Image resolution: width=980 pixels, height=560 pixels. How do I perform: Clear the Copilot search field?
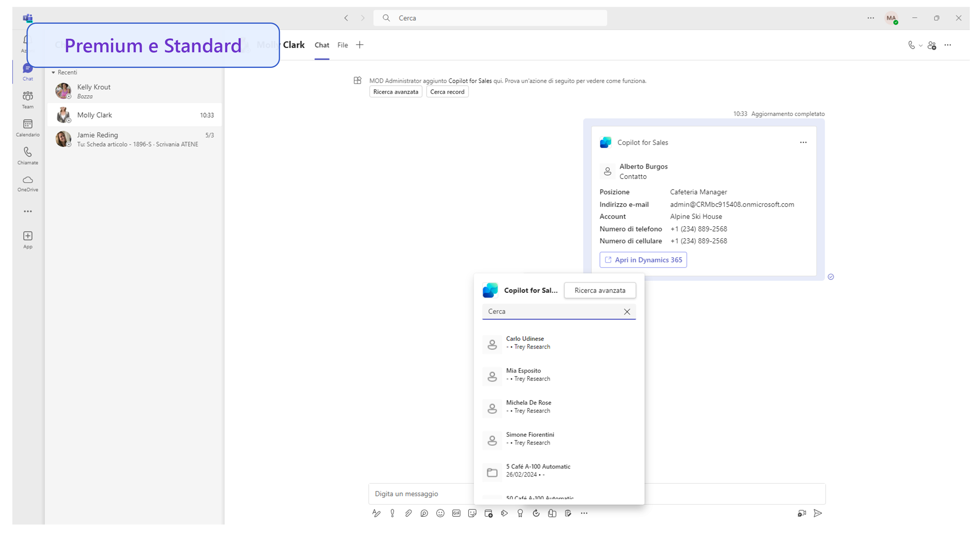click(627, 312)
